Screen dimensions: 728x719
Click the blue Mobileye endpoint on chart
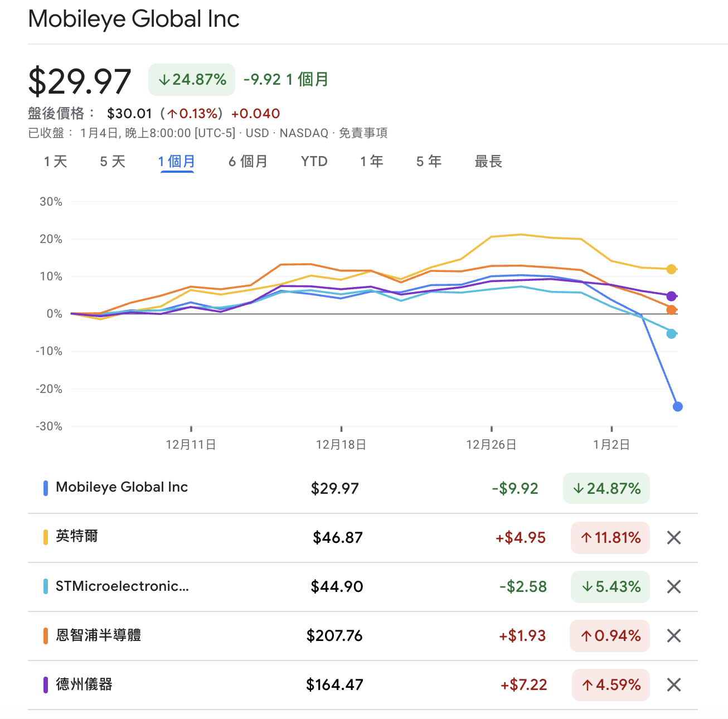(x=678, y=407)
